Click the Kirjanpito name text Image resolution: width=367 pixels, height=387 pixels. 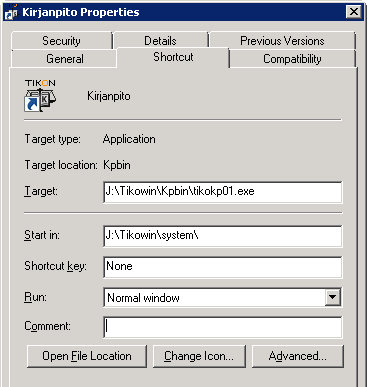[x=109, y=96]
